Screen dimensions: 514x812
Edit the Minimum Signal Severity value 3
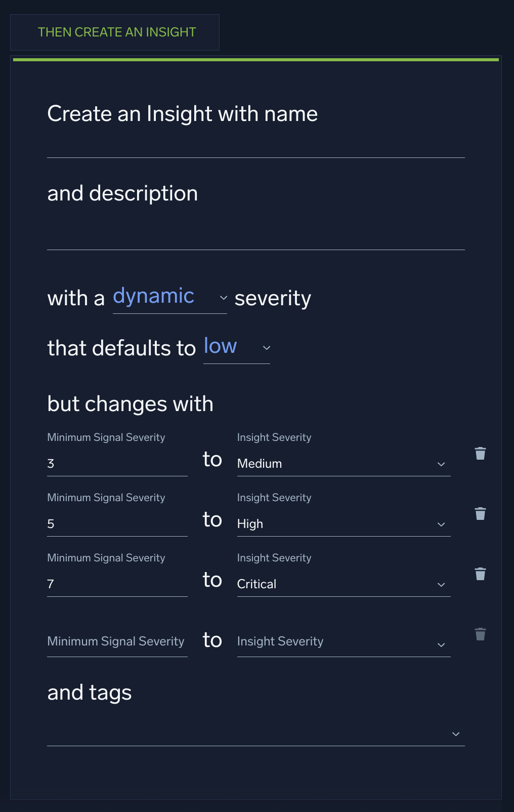click(116, 463)
